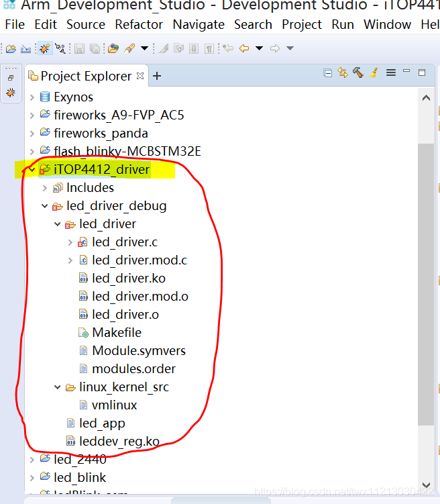Toggle Show Whitespace Characters paragraph icon
Image resolution: width=440 pixels, height=504 pixels.
[x=209, y=48]
